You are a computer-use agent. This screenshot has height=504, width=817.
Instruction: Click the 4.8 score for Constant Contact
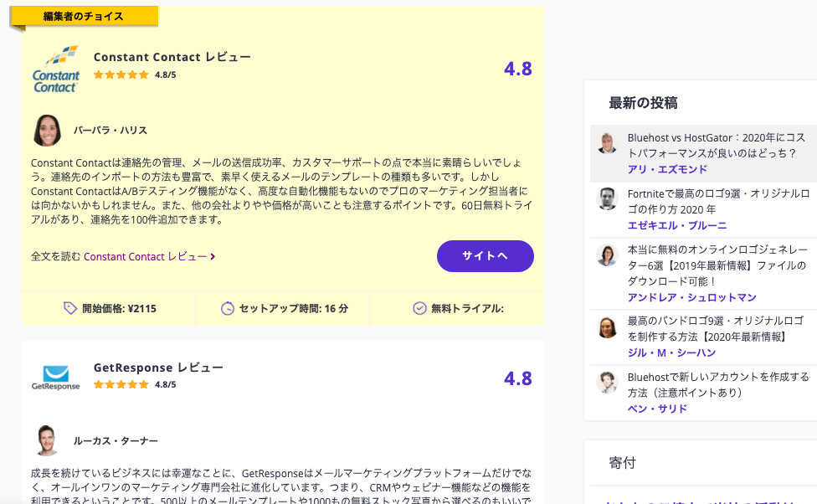(518, 69)
